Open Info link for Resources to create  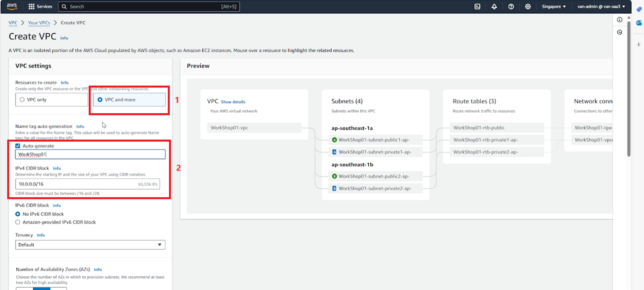(x=65, y=82)
